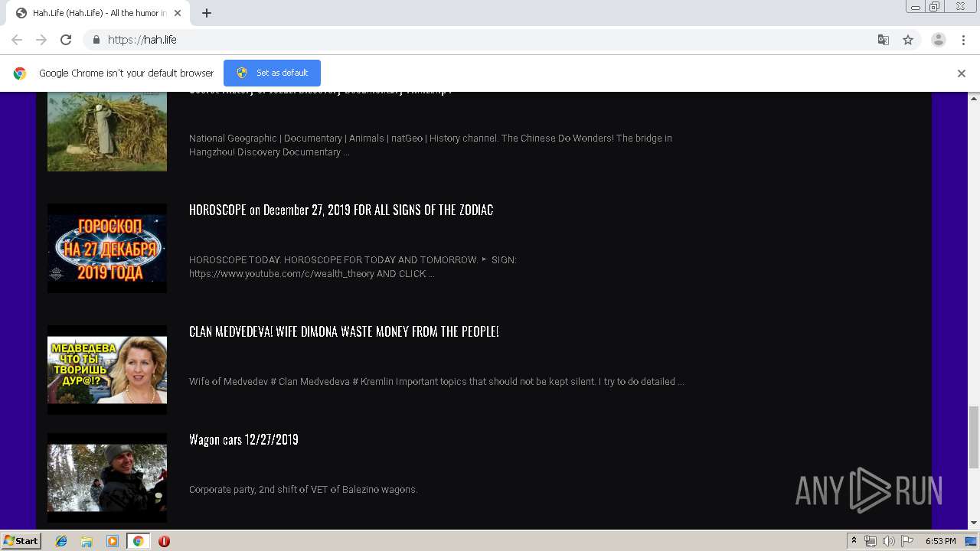Open a new tab with the plus button
Screen dimensions: 980x551
[207, 13]
